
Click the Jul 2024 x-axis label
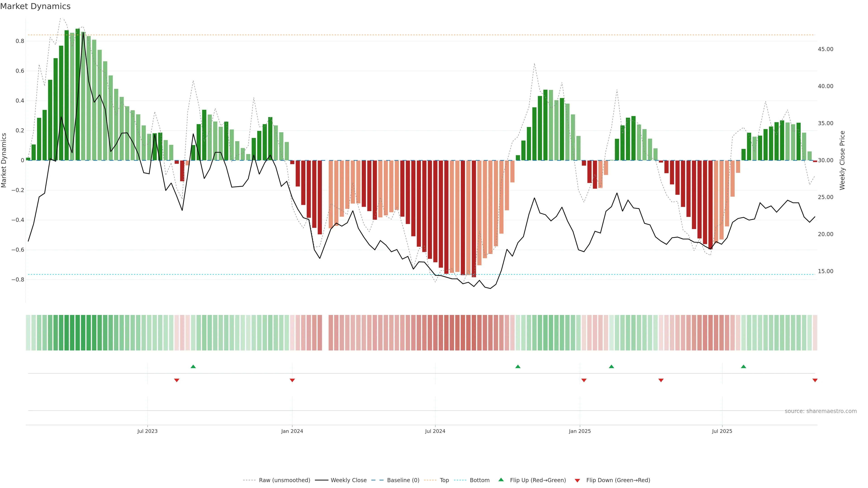435,431
